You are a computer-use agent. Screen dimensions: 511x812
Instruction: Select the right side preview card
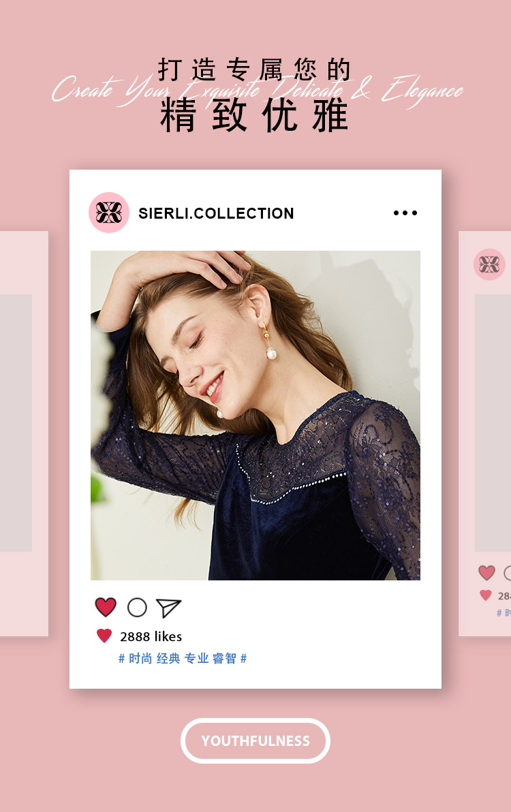point(484,433)
